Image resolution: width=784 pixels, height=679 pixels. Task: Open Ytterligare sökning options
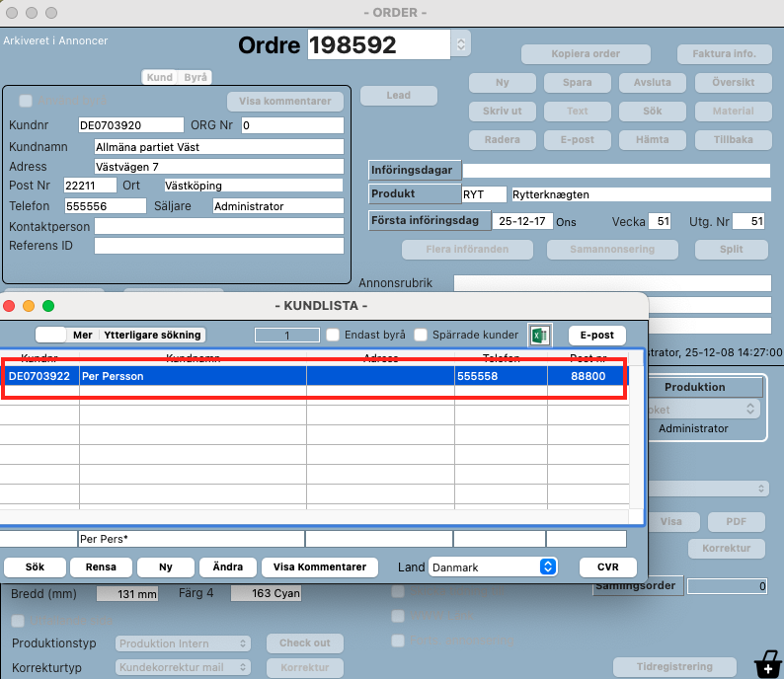click(153, 335)
